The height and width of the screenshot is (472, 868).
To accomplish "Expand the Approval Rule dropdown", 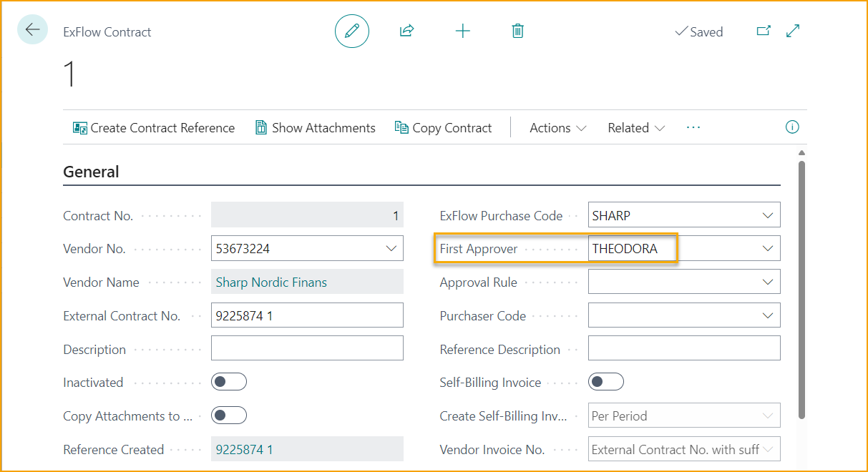I will pyautogui.click(x=769, y=282).
